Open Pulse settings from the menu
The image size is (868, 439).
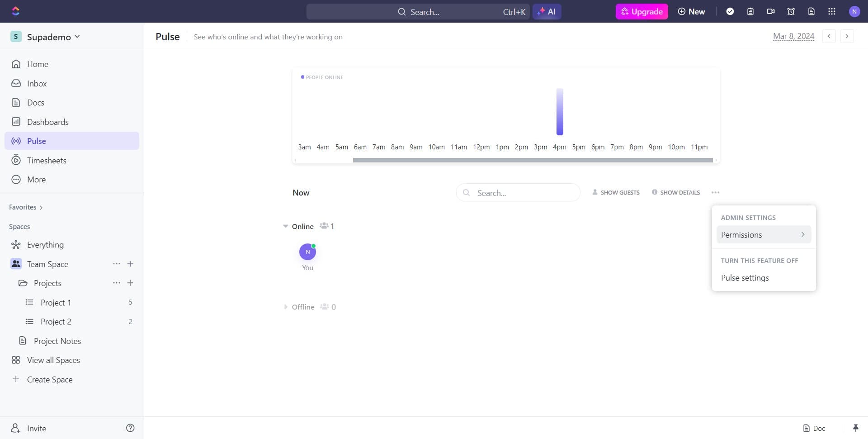(745, 277)
